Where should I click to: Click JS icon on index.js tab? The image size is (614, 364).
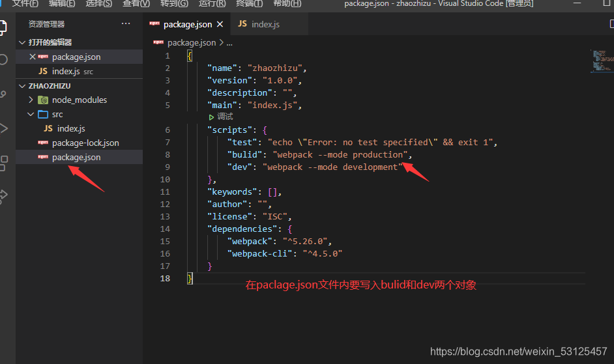tap(242, 24)
